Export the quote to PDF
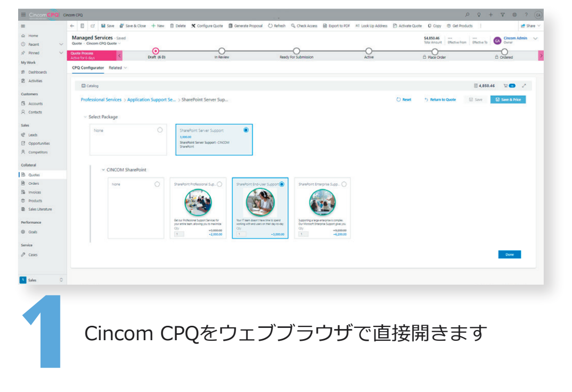Image resolution: width=572 pixels, height=392 pixels. (x=336, y=26)
